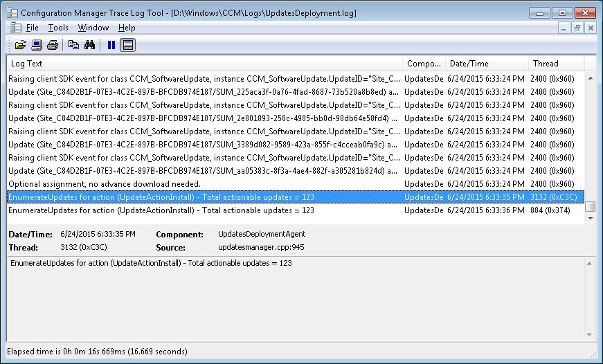Click the document icon left of File menu

(x=14, y=28)
